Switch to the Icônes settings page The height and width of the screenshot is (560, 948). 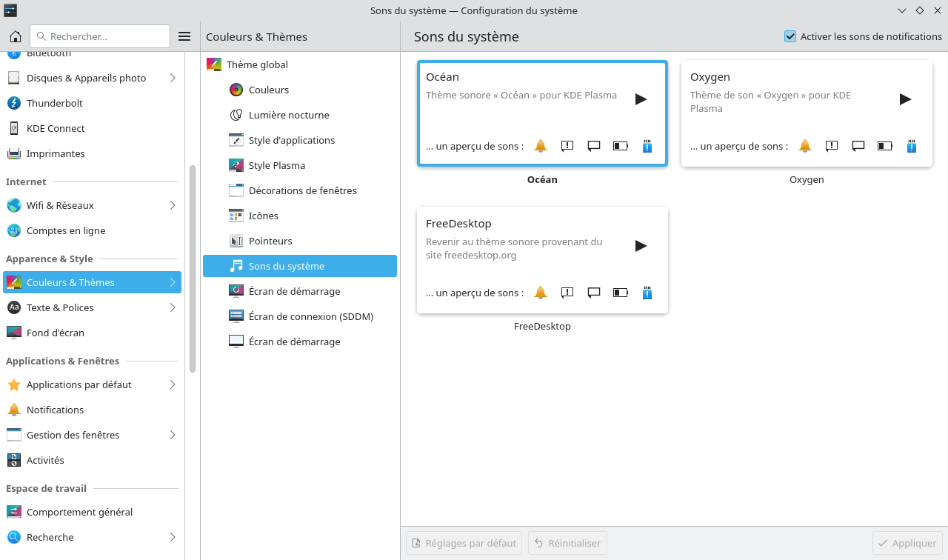coord(264,216)
